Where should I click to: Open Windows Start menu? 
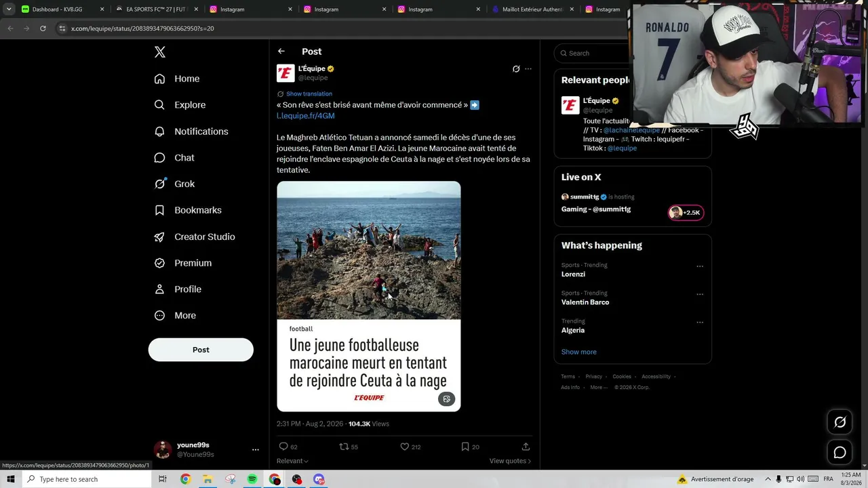[x=10, y=479]
